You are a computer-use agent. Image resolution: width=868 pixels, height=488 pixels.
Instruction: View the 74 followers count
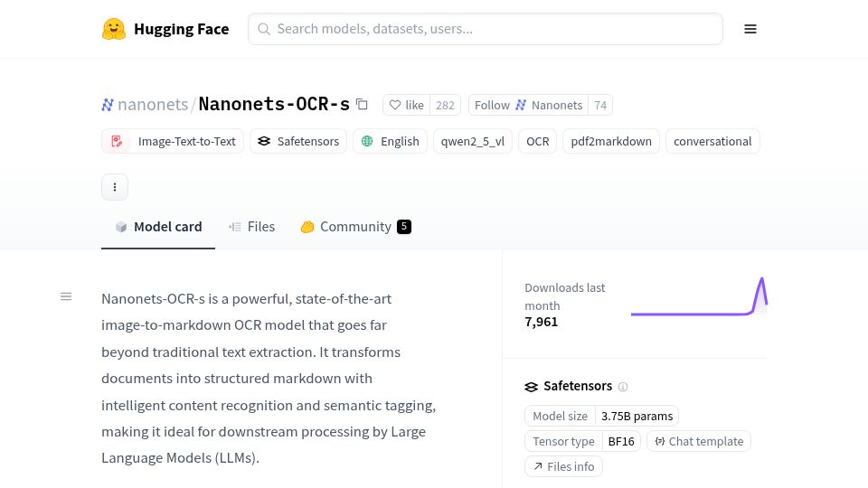point(600,105)
